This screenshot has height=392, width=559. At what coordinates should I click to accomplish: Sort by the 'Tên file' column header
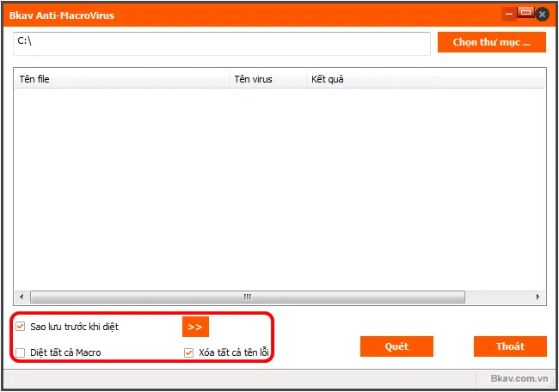click(x=120, y=79)
